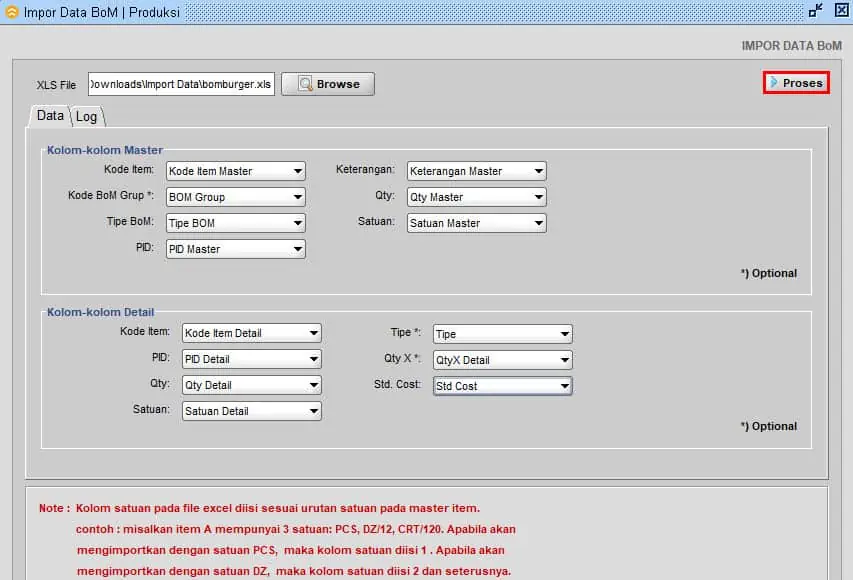
Task: Click the Browse button
Action: tap(328, 84)
